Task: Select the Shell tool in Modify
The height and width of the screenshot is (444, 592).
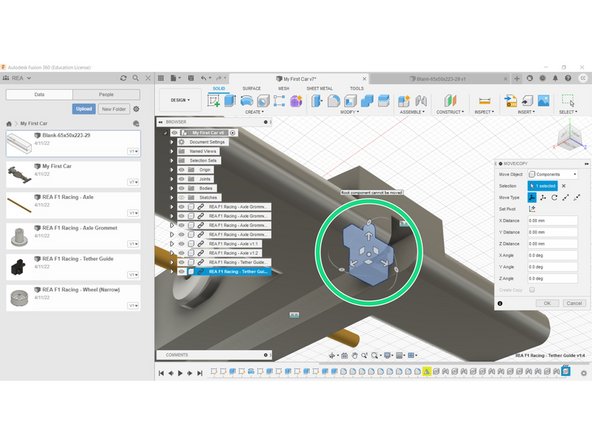Action: [350, 101]
